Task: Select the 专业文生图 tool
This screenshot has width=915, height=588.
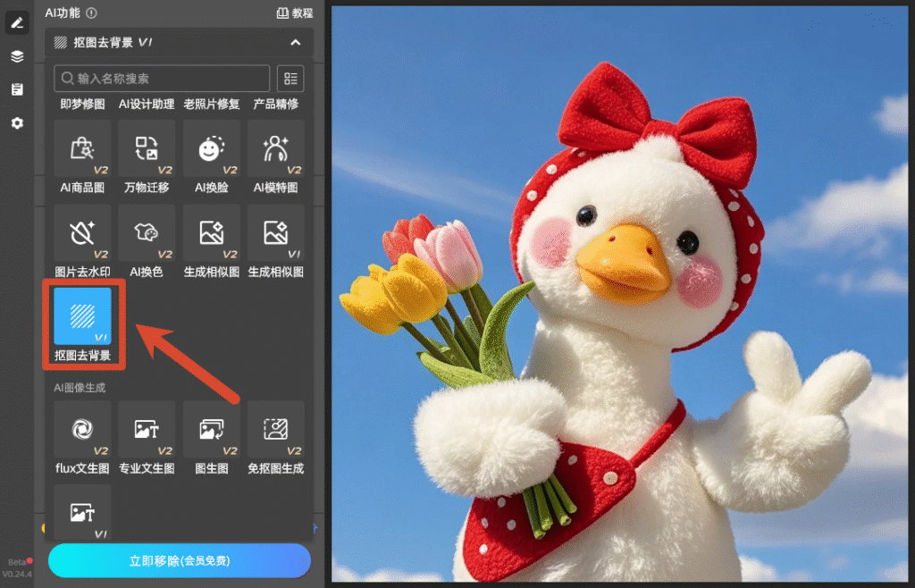Action: point(147,429)
